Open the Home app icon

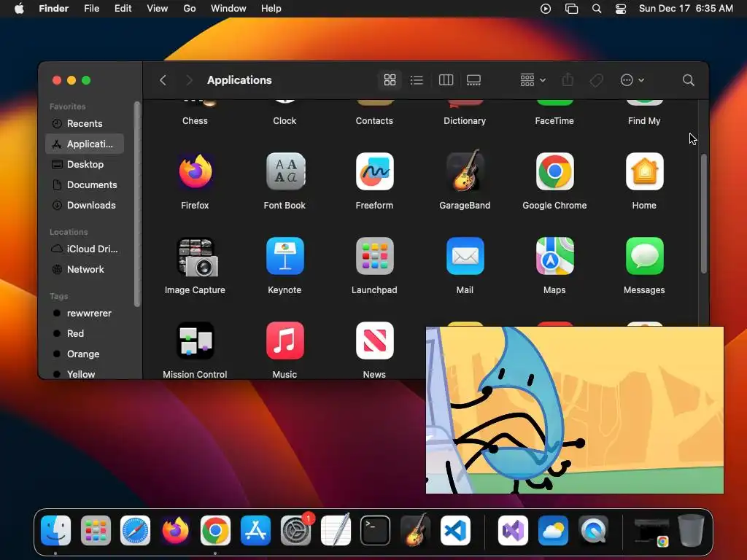[x=644, y=171]
